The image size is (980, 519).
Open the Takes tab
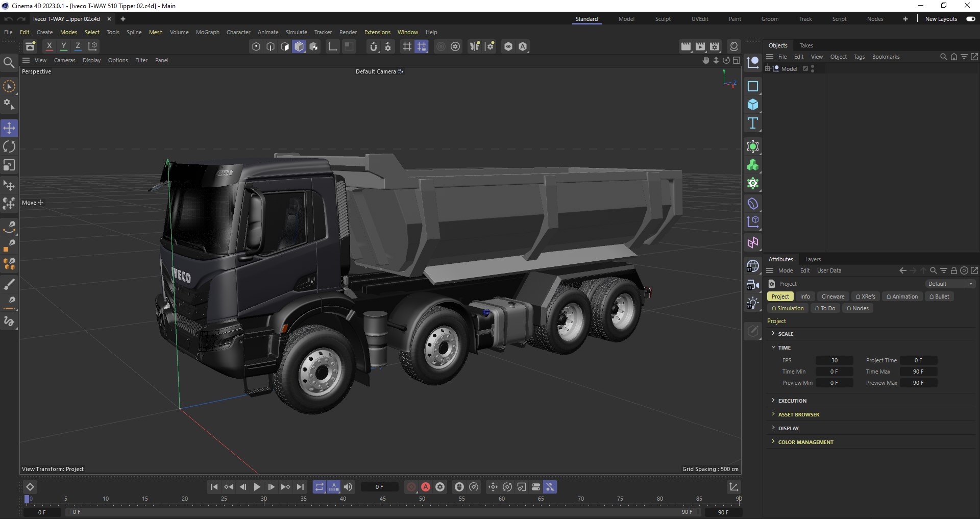pos(806,45)
